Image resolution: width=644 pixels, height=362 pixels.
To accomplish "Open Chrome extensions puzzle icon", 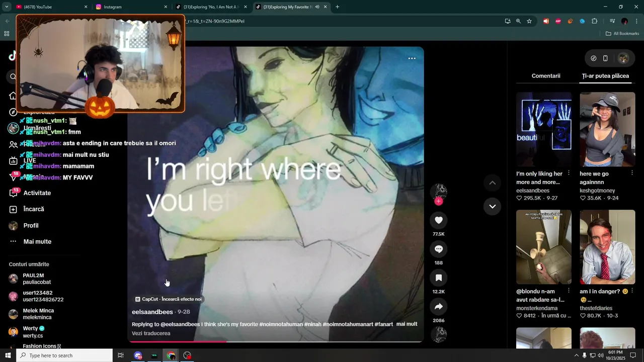I will coord(595,21).
